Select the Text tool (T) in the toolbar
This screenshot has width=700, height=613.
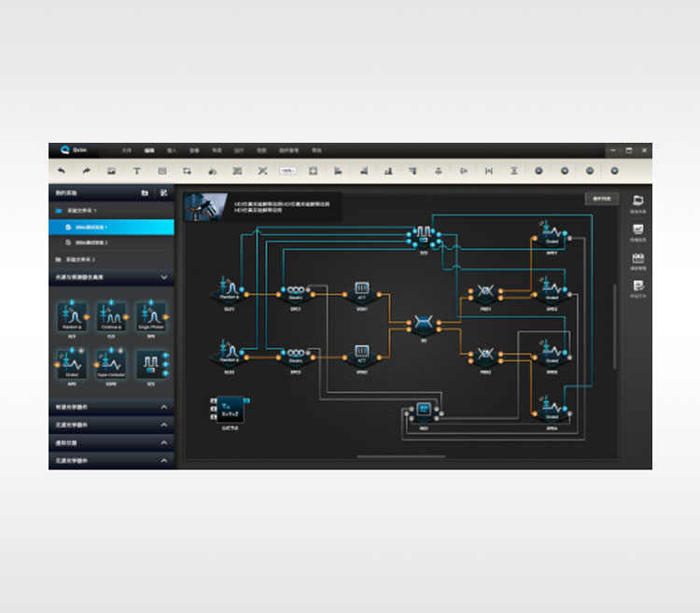(136, 171)
